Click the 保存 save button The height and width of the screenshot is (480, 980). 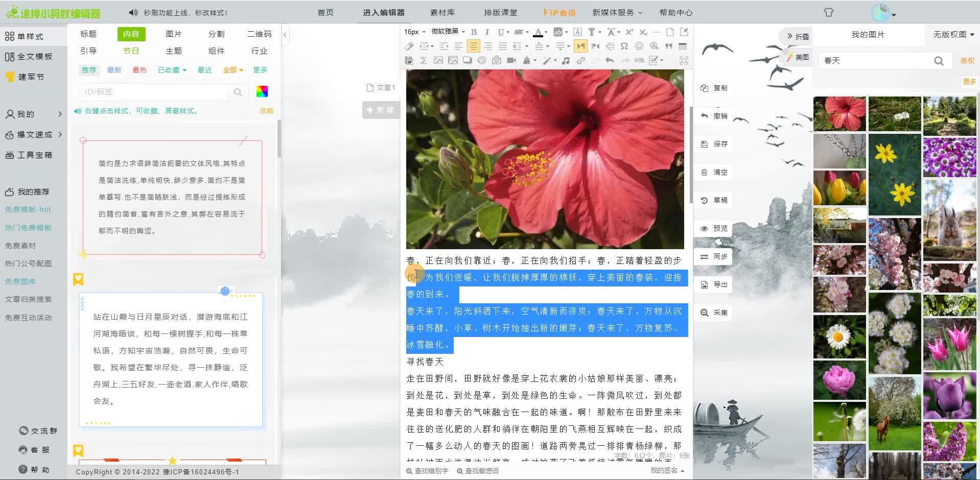click(714, 144)
